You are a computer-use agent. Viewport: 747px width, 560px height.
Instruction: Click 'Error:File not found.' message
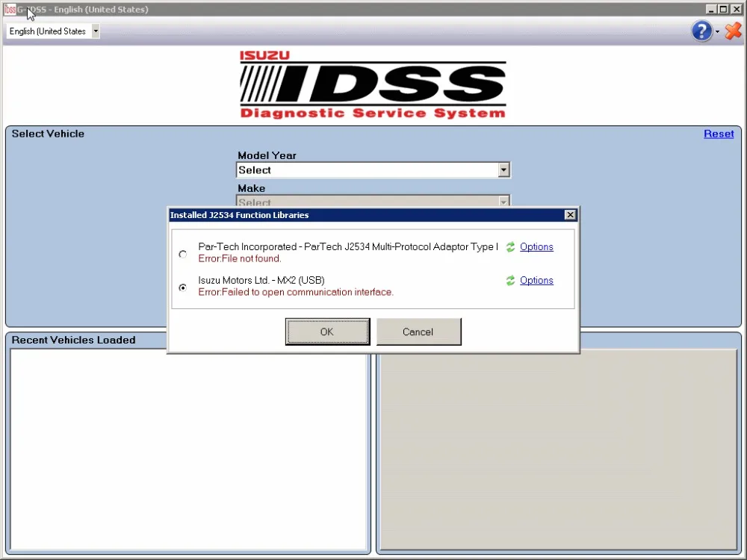240,258
